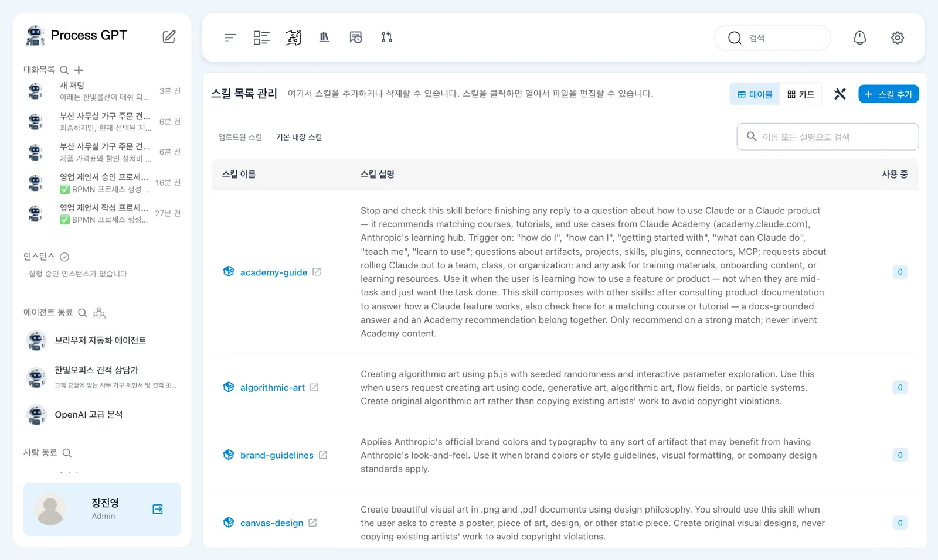Viewport: 938px width, 560px height.
Task: Select the 기본 내장 스킬 tab
Action: click(x=299, y=137)
